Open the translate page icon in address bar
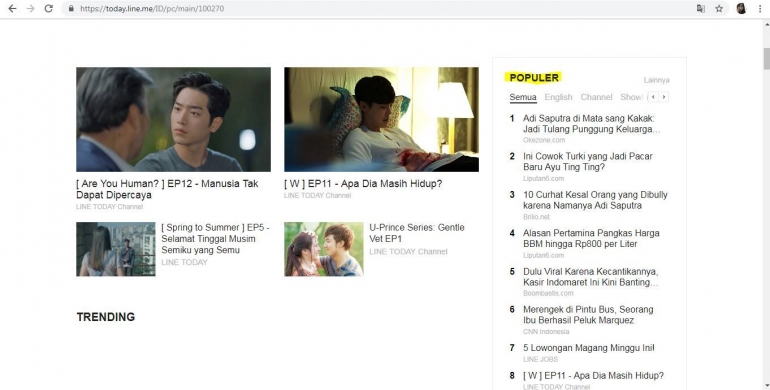The image size is (770, 390). 701,8
